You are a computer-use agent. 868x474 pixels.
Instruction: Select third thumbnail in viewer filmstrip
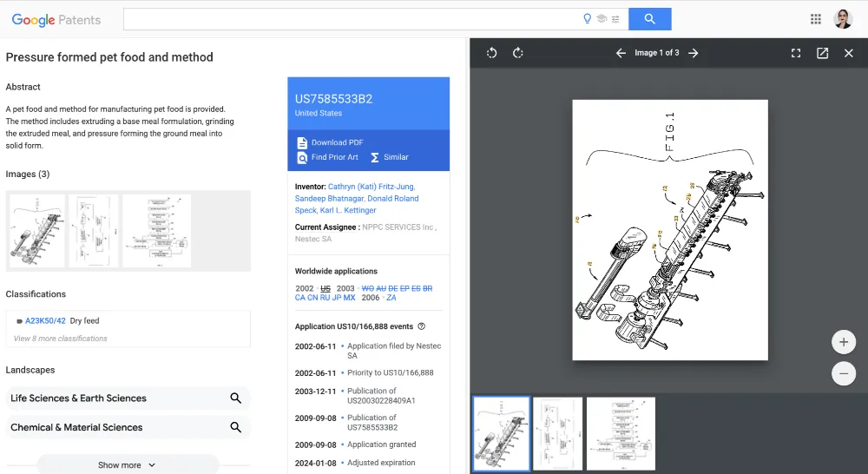pyautogui.click(x=621, y=433)
